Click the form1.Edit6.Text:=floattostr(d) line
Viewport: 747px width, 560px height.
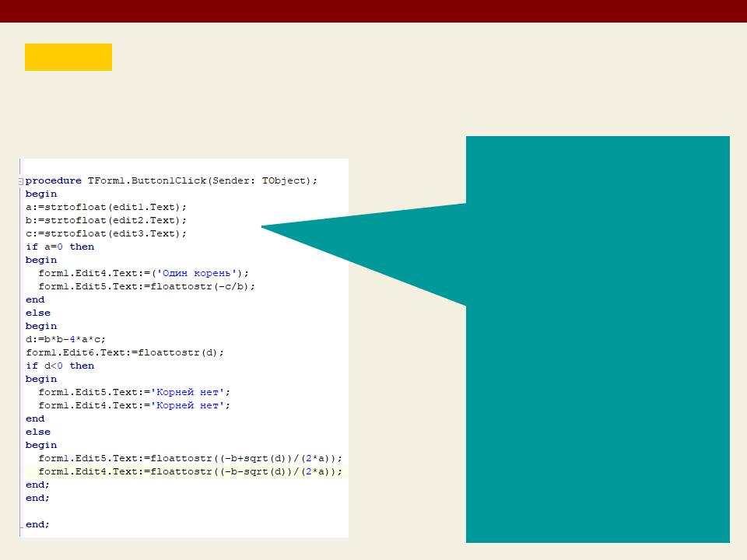(x=124, y=353)
